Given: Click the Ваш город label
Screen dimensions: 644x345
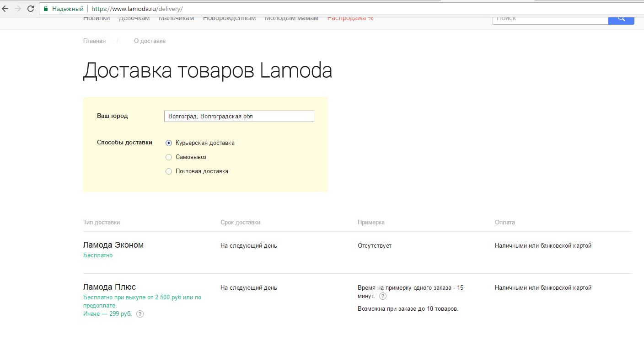Looking at the screenshot, I should click(113, 116).
